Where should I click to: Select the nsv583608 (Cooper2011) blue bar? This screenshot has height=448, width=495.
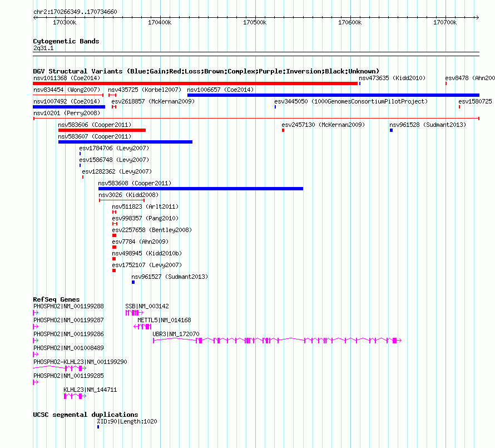pyautogui.click(x=201, y=189)
